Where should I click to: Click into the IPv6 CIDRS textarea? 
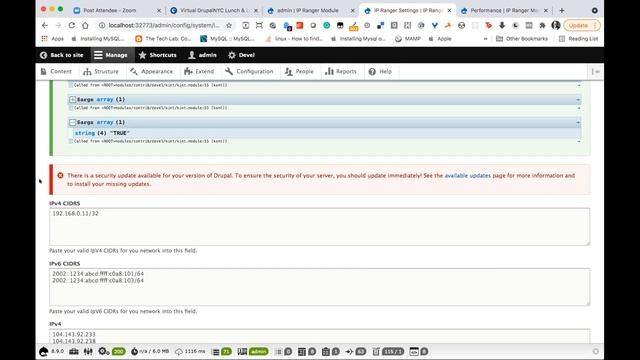point(319,287)
